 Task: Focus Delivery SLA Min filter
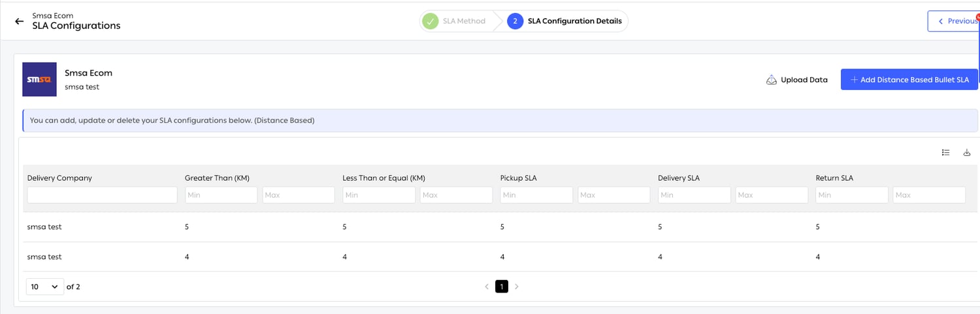tap(694, 195)
